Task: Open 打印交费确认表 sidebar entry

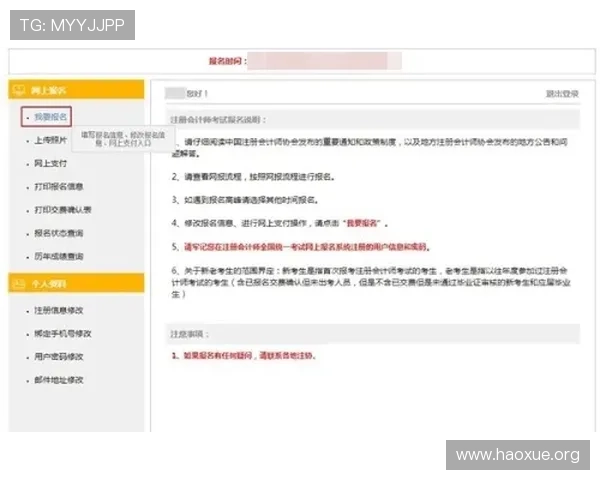Action: 63,210
